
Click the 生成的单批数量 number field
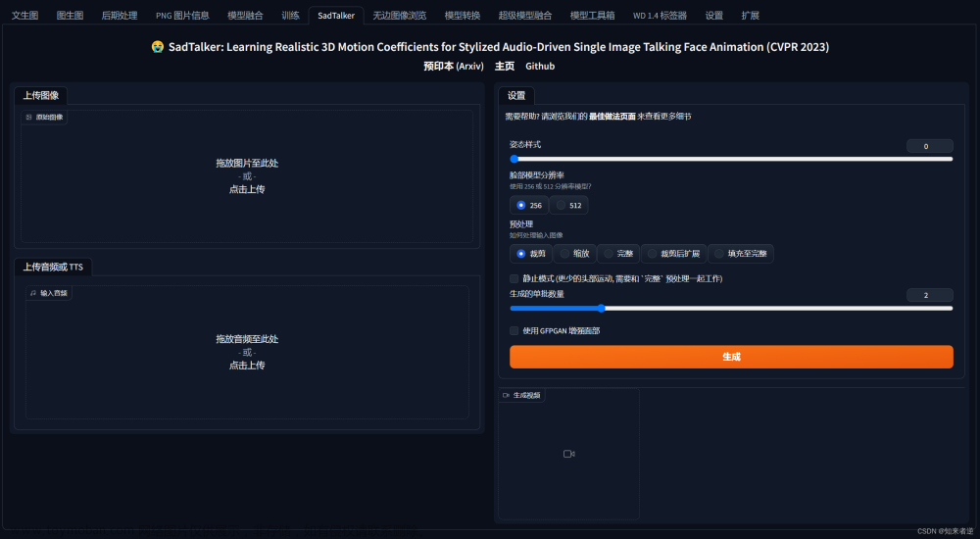929,295
